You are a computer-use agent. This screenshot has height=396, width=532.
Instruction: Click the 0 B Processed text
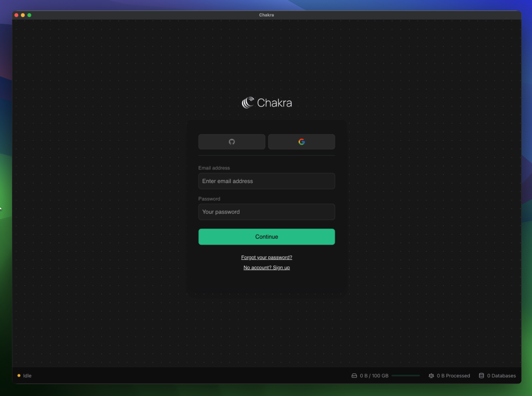coord(453,376)
